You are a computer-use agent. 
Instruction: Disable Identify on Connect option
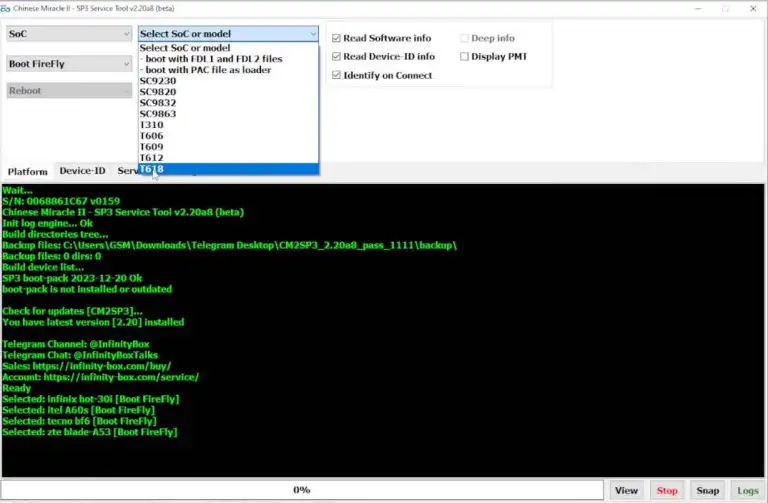[337, 75]
